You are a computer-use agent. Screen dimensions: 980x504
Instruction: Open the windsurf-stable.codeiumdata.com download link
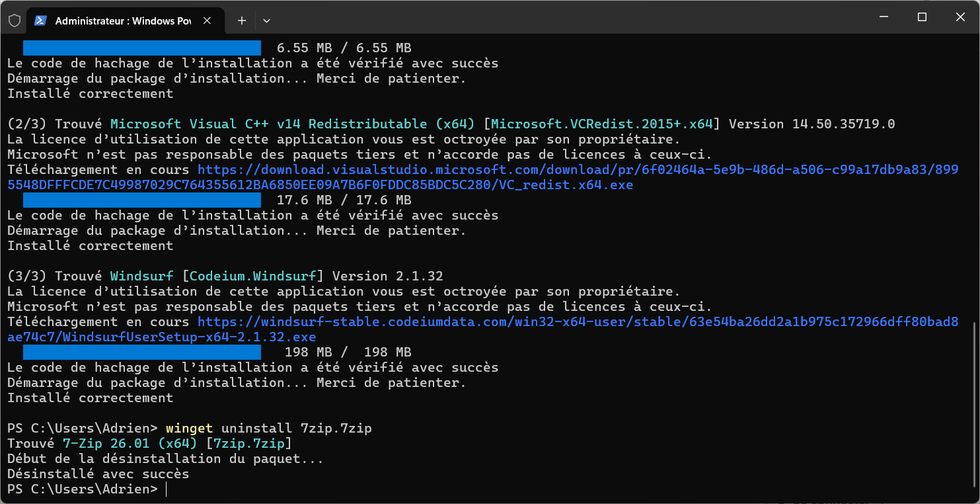coord(483,329)
